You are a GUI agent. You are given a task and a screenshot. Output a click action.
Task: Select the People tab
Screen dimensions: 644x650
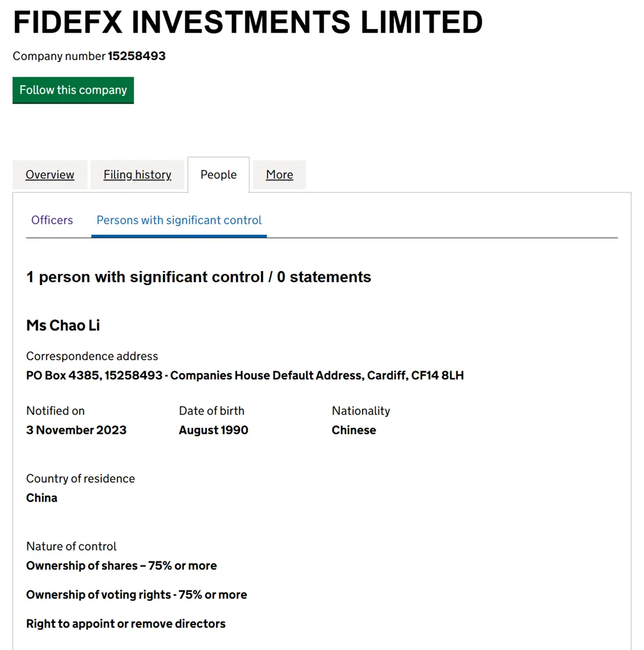[x=219, y=174]
